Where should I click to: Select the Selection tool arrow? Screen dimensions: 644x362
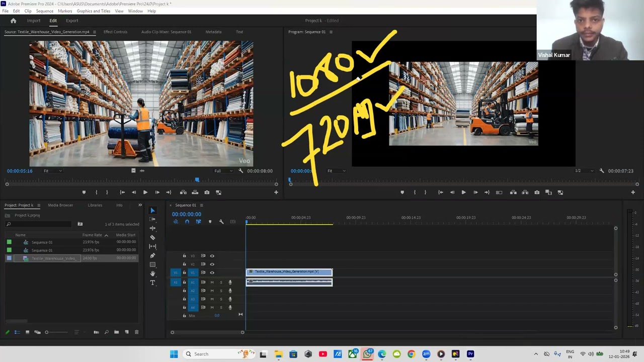pyautogui.click(x=153, y=211)
